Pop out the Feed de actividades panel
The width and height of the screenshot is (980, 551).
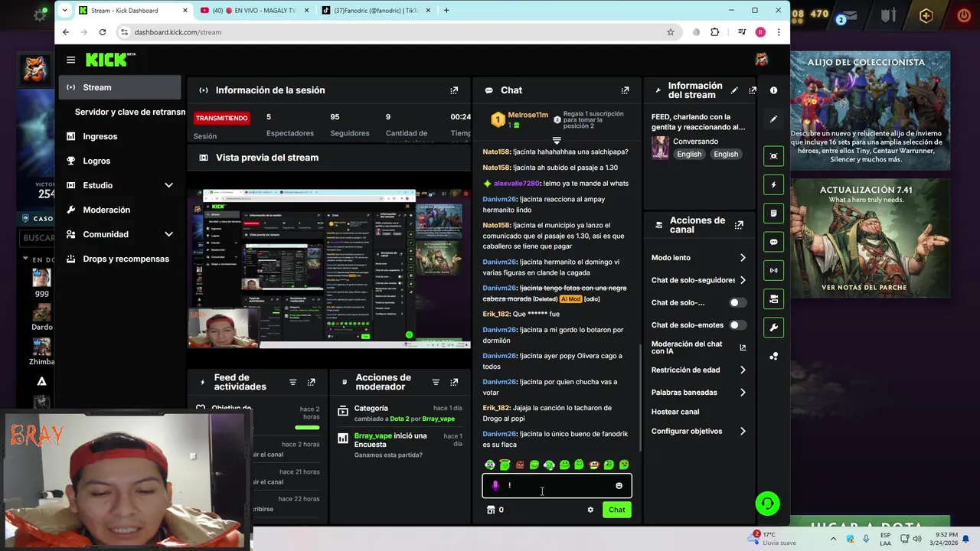[311, 382]
